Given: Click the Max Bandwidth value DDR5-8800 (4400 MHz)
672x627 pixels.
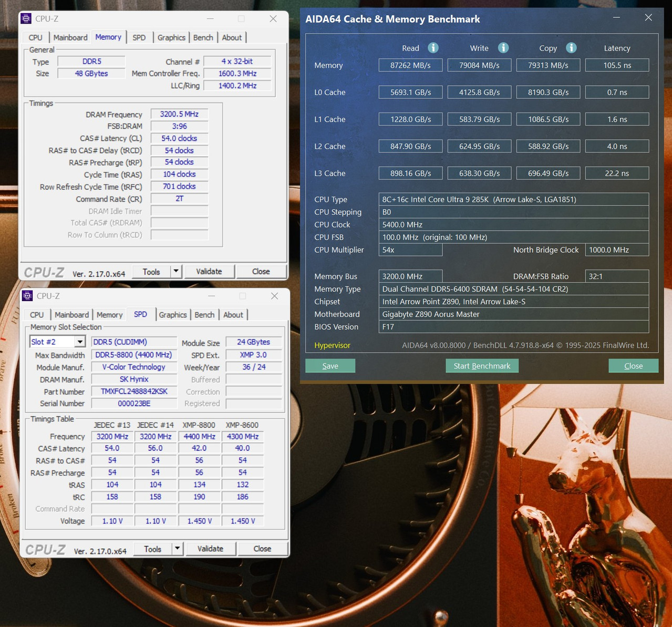Looking at the screenshot, I should click(x=134, y=355).
